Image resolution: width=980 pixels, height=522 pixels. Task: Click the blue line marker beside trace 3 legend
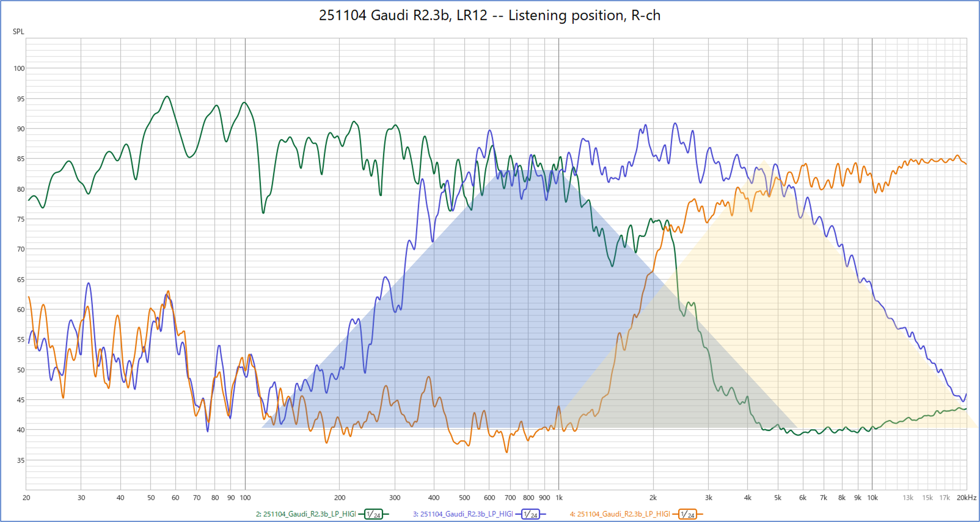pyautogui.click(x=518, y=514)
